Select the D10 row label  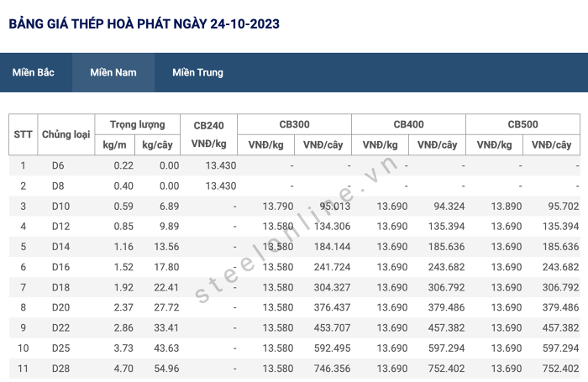60,207
